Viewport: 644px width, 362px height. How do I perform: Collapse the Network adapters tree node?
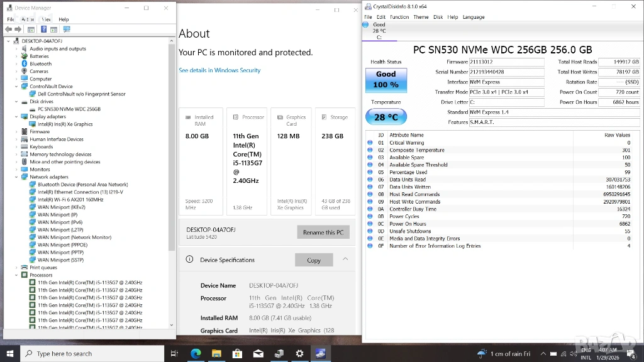[x=17, y=177]
